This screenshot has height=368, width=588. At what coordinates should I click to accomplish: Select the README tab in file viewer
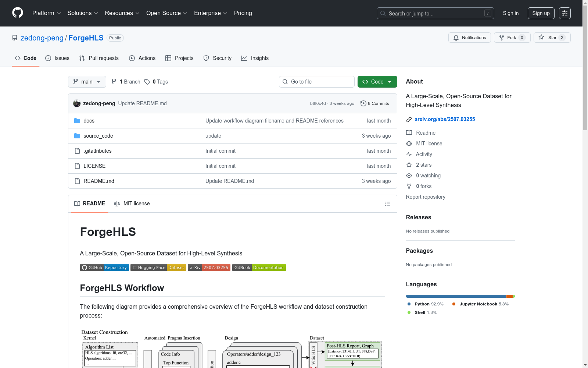click(x=90, y=204)
